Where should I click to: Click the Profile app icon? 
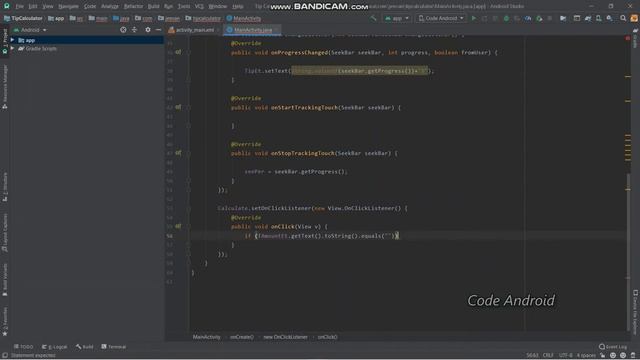pos(528,18)
